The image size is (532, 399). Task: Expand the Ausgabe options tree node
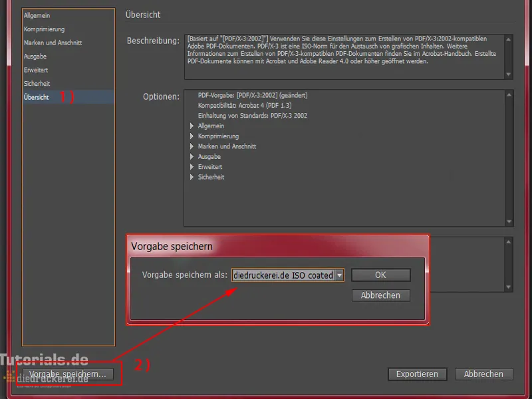point(192,156)
